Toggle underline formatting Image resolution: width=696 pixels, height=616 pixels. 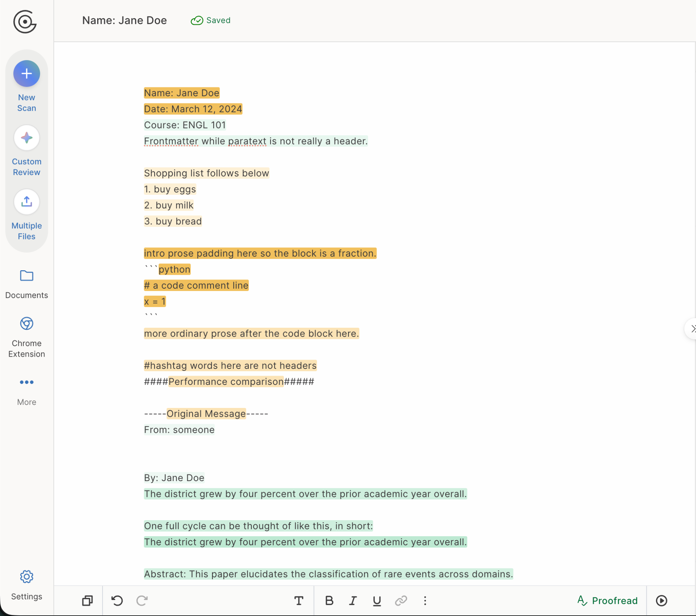click(377, 601)
